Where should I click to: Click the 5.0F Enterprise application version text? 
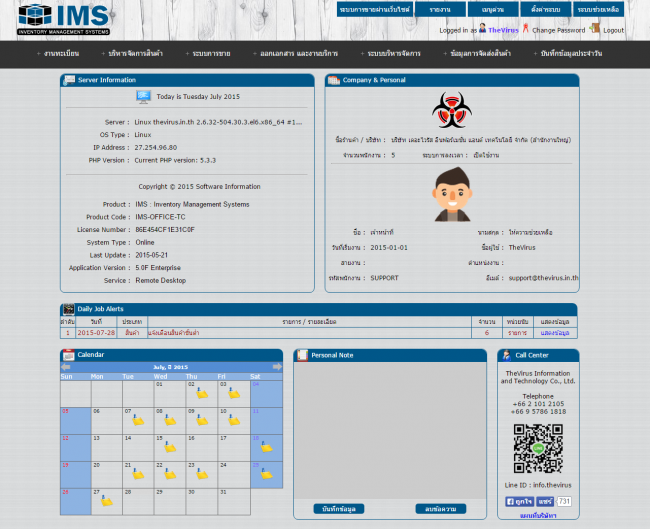158,268
